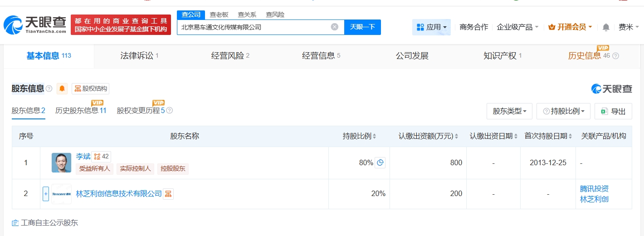Open 持股比例 filter dropdown

pyautogui.click(x=564, y=111)
